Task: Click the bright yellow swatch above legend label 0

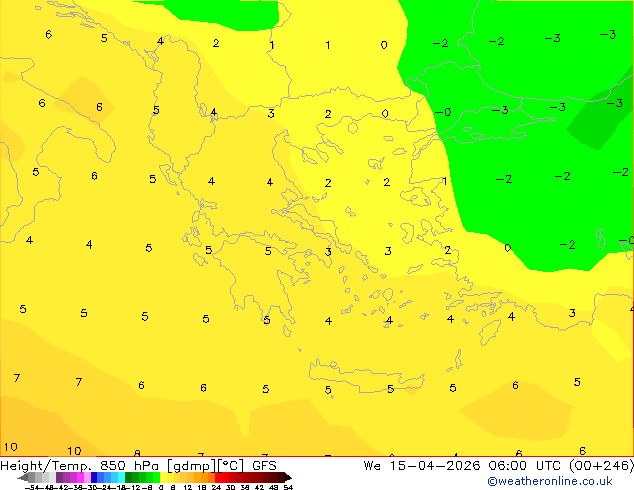Action: (x=163, y=477)
